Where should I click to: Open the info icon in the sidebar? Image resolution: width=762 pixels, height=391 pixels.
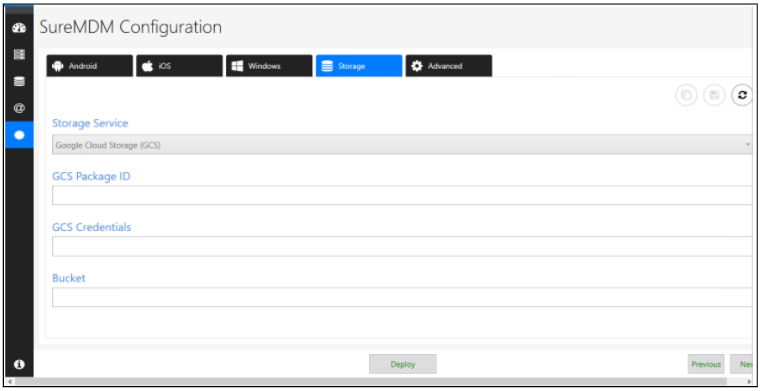coord(19,364)
